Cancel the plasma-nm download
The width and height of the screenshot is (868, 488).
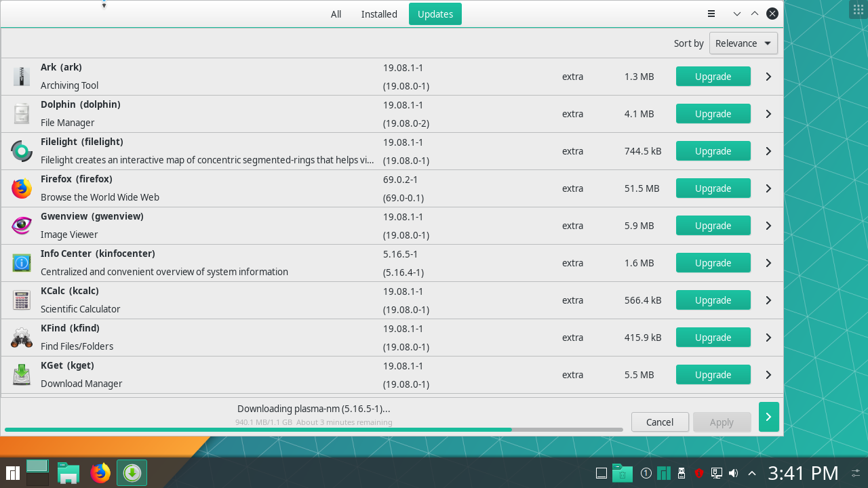click(x=659, y=422)
